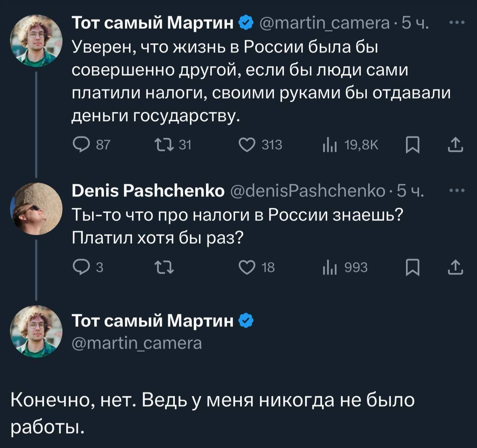Reply to Martin's first tweet
477x448 pixels.
pyautogui.click(x=79, y=144)
